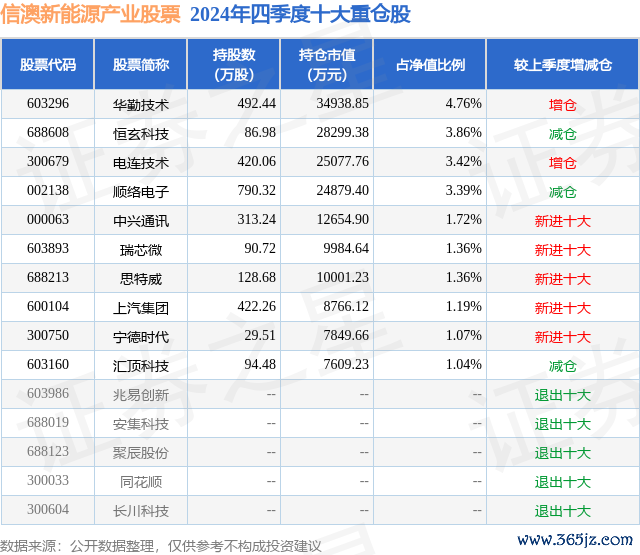Select stock name 瑞芯微
640x555 pixels.
[x=141, y=250]
